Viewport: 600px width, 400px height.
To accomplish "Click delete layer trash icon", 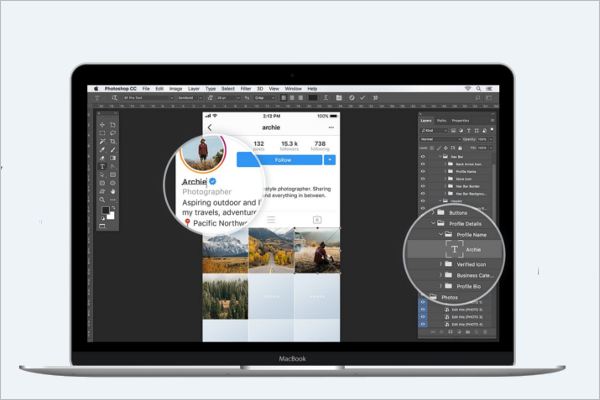I will (485, 332).
